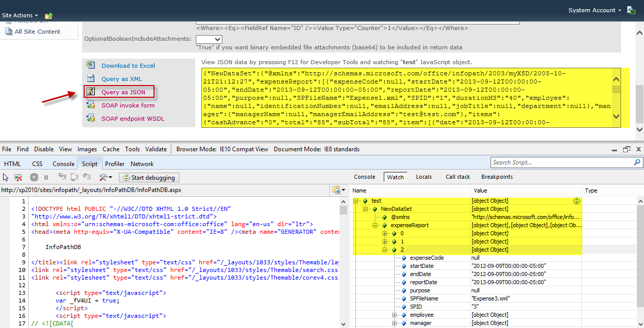The image size is (644, 328).
Task: Open the Disable menu
Action: coord(44,149)
